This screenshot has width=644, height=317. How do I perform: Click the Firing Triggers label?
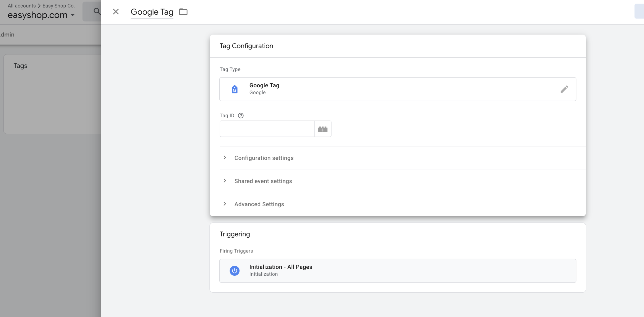tap(236, 251)
